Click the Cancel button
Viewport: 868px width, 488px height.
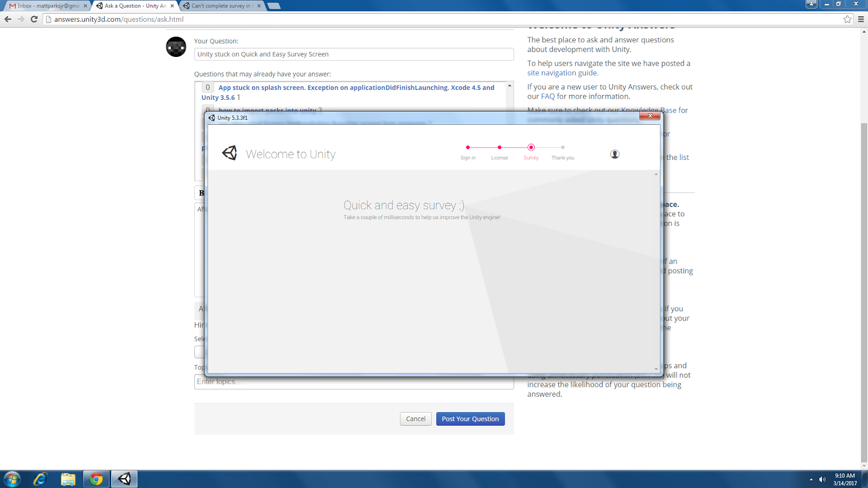416,419
